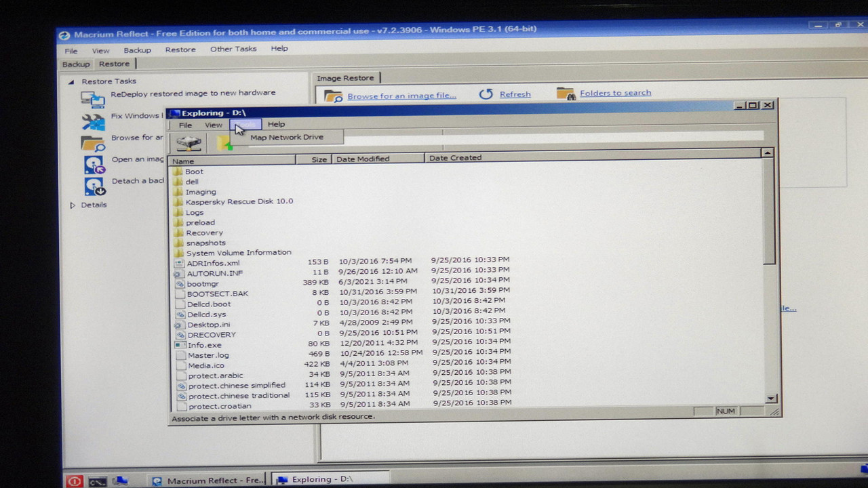The width and height of the screenshot is (868, 488).
Task: Sort by the Size column header
Action: (313, 159)
